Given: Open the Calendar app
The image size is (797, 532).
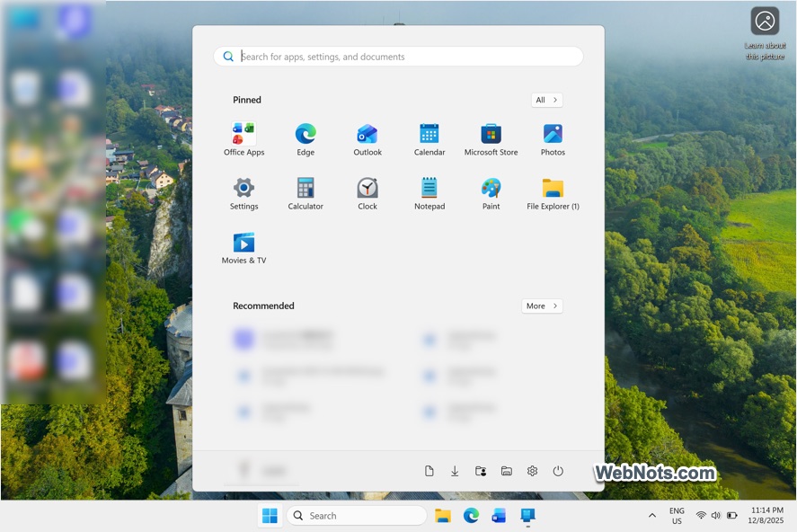Looking at the screenshot, I should coord(429,139).
